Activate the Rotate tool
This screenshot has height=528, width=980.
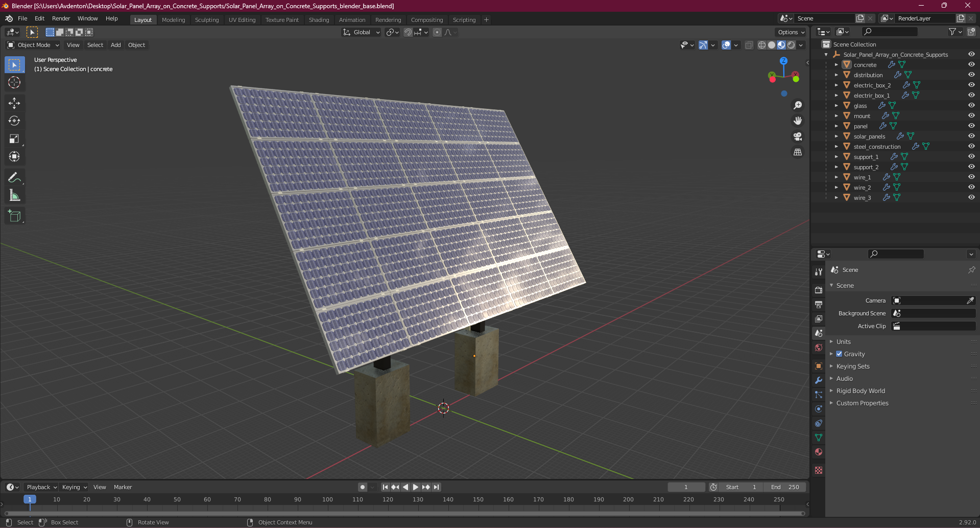coord(14,121)
